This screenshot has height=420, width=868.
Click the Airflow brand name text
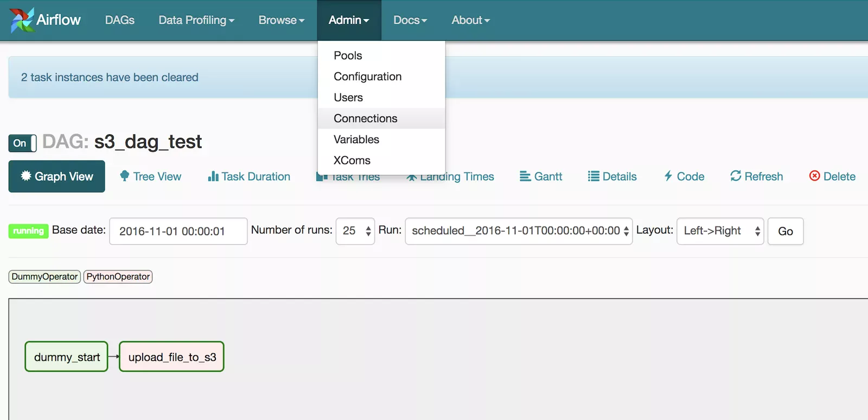click(59, 20)
